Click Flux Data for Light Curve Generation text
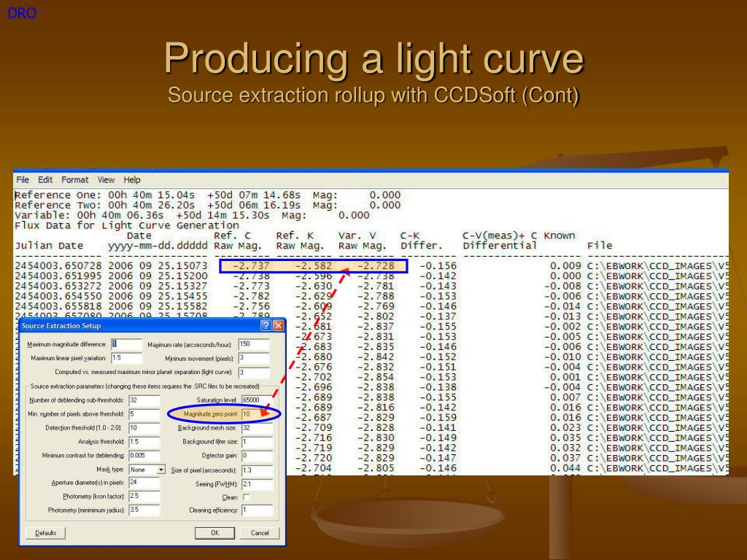This screenshot has height=560, width=747. pyautogui.click(x=127, y=225)
